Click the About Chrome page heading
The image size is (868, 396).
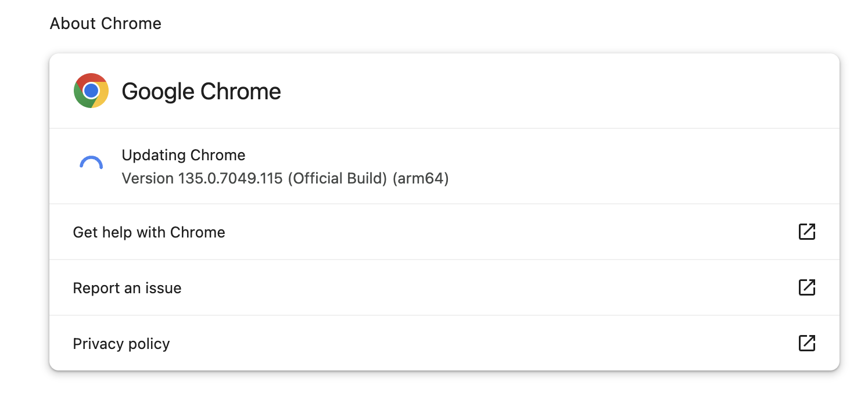coord(106,24)
